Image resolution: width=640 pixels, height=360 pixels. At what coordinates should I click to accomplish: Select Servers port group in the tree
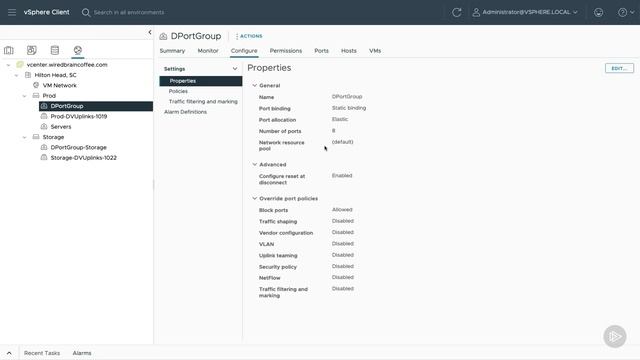pyautogui.click(x=61, y=127)
